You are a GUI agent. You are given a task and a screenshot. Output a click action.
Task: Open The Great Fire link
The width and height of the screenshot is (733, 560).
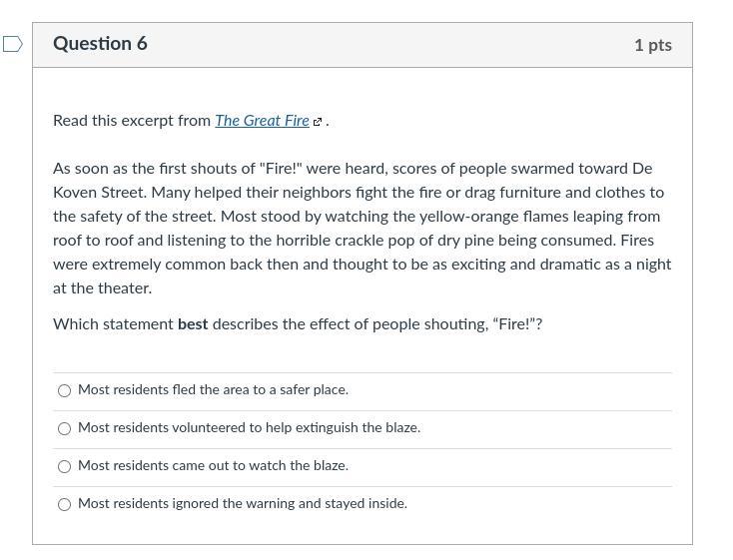pyautogui.click(x=262, y=121)
